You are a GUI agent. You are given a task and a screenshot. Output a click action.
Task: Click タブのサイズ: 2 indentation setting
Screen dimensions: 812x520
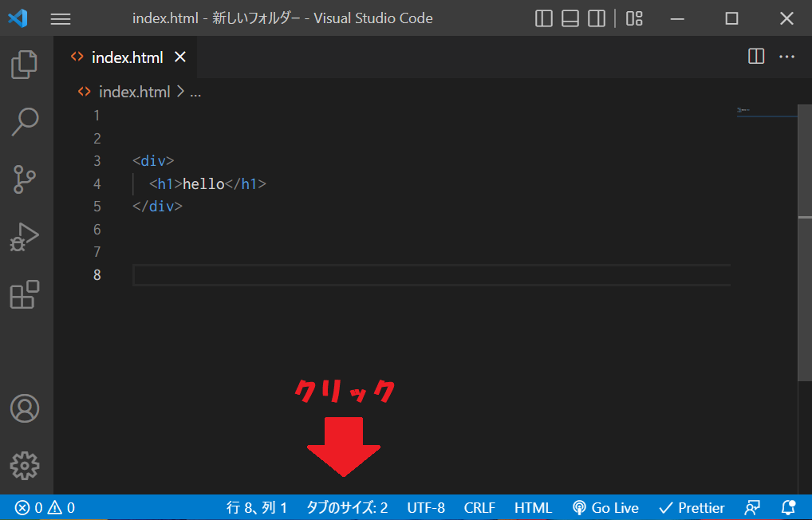(347, 507)
